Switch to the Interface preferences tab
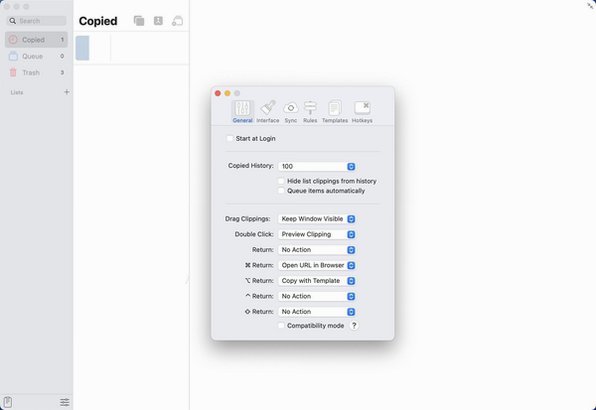This screenshot has height=410, width=596. (268, 112)
